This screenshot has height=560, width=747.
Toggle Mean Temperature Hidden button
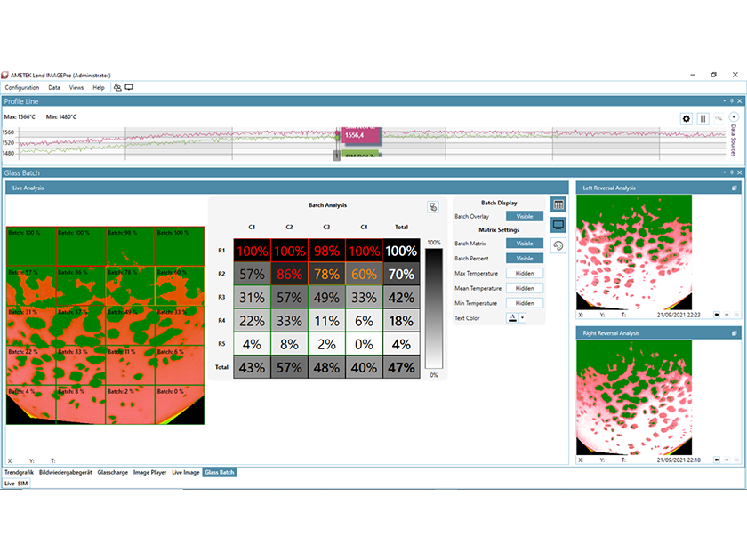click(x=525, y=289)
